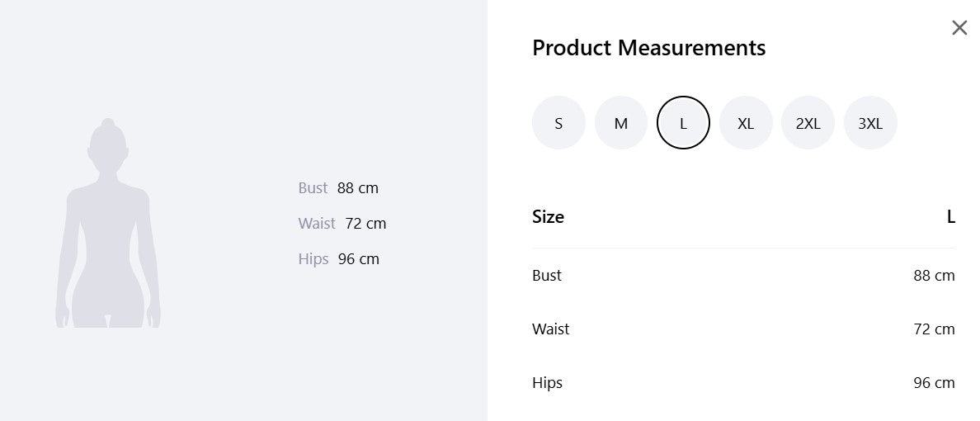
Task: Click the Size header in the table
Action: [x=548, y=216]
